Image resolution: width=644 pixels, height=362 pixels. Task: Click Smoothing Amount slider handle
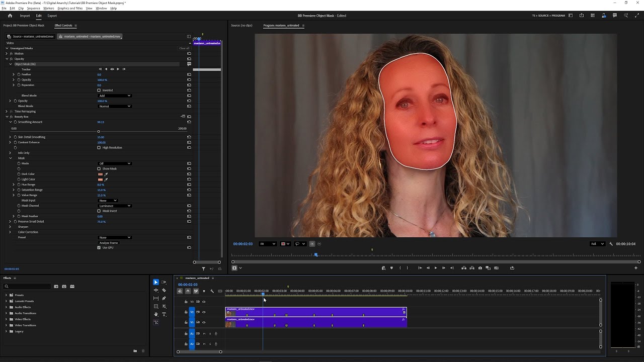click(99, 132)
